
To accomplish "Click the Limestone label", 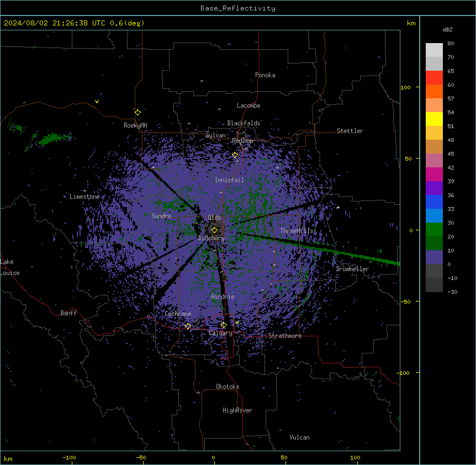I will pos(84,197).
